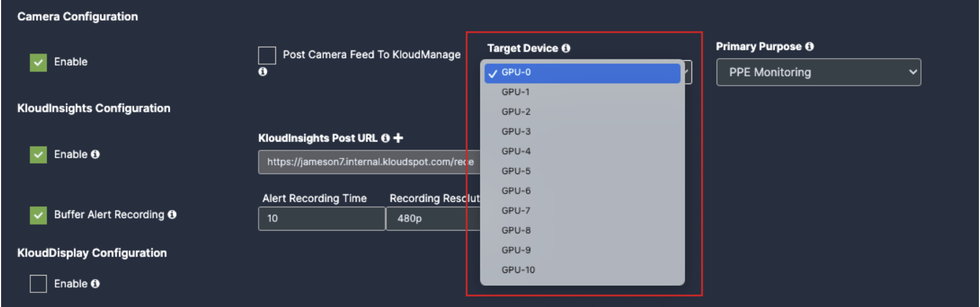Click the Target Device info icon
The height and width of the screenshot is (307, 980).
(x=566, y=48)
